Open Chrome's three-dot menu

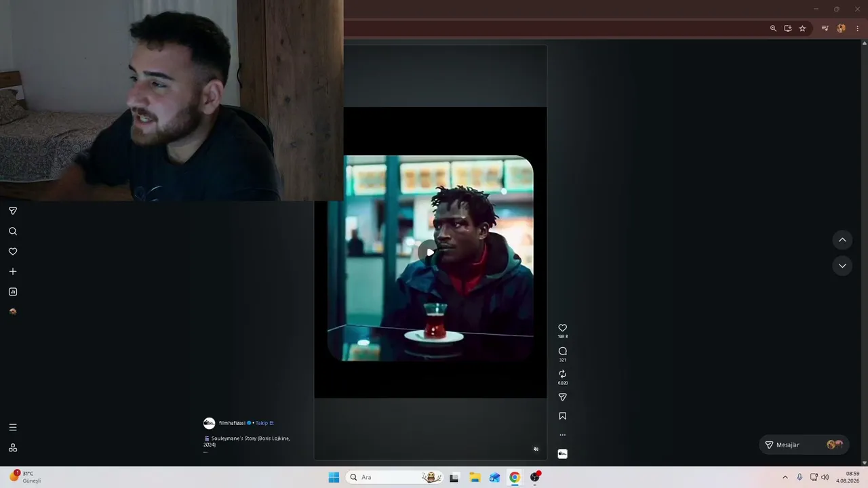[x=858, y=28]
